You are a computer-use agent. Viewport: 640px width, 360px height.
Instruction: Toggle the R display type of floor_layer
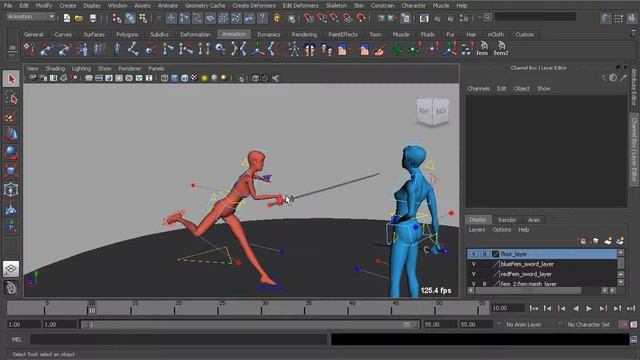click(x=484, y=254)
